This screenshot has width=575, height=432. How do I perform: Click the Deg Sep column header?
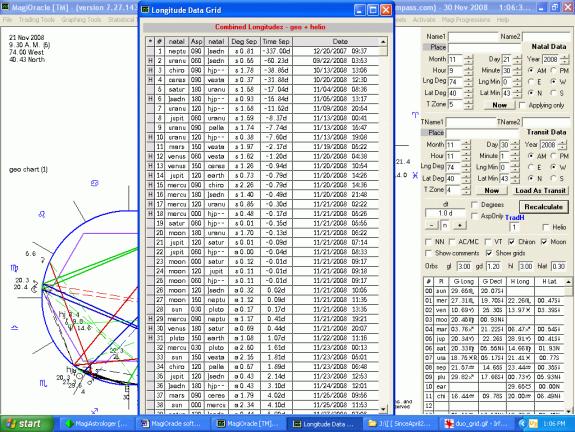click(x=244, y=42)
